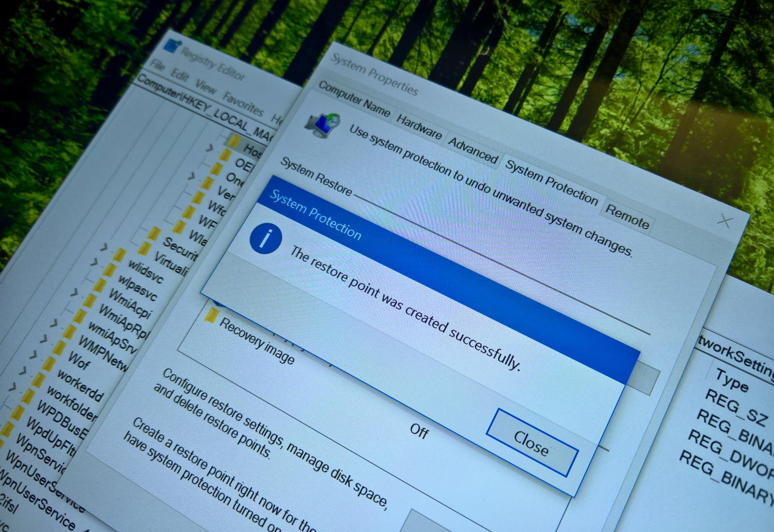Click folder icon beside OE key
Viewport: 774px width, 532px height.
click(225, 155)
